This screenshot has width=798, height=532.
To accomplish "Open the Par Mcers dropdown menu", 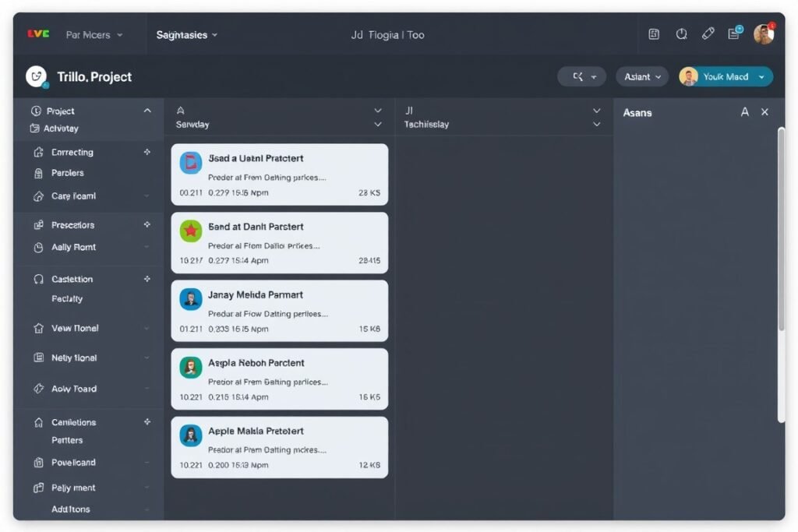I will click(94, 34).
